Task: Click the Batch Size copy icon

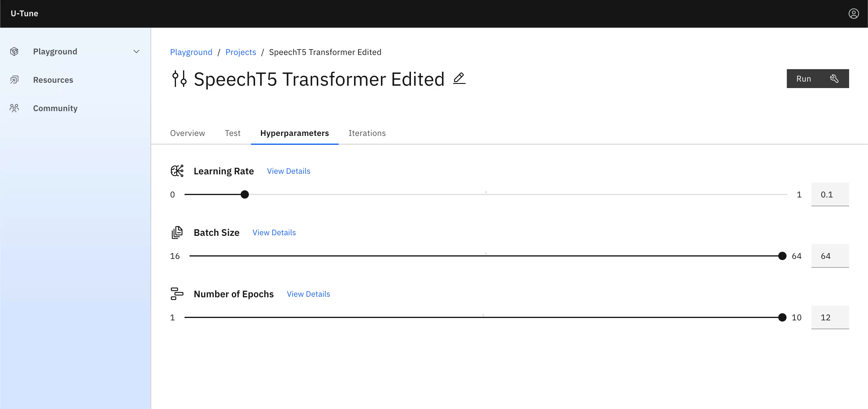Action: [x=177, y=232]
